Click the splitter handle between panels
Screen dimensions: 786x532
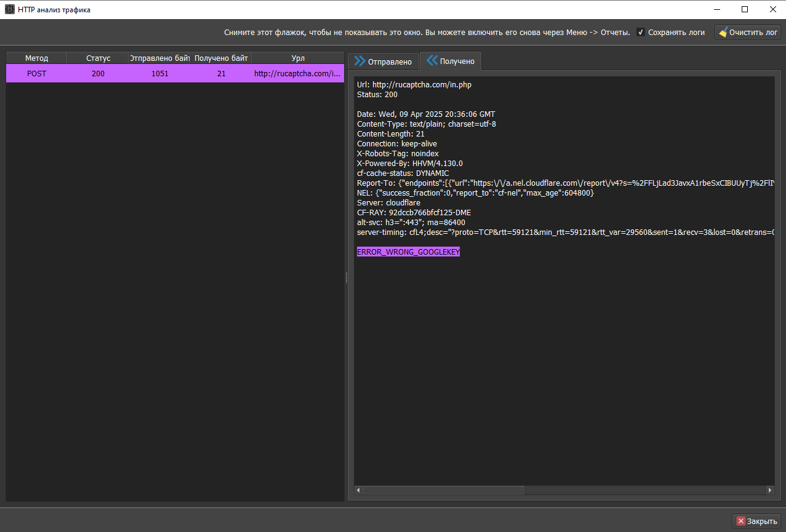[347, 278]
